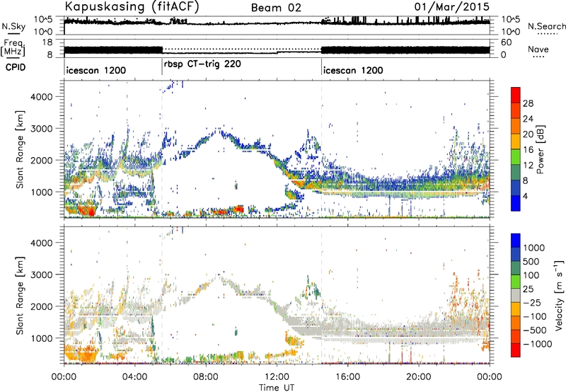Click the '28' label on Power colorbar
The height and width of the screenshot is (392, 566).
[528, 103]
